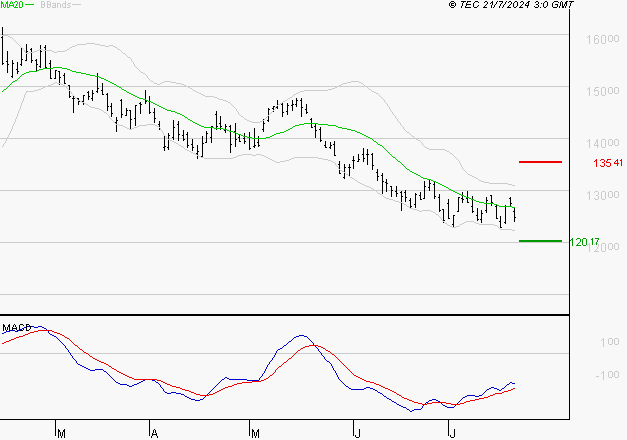Click the first M month marker
The width and height of the screenshot is (627, 440).
pyautogui.click(x=62, y=434)
